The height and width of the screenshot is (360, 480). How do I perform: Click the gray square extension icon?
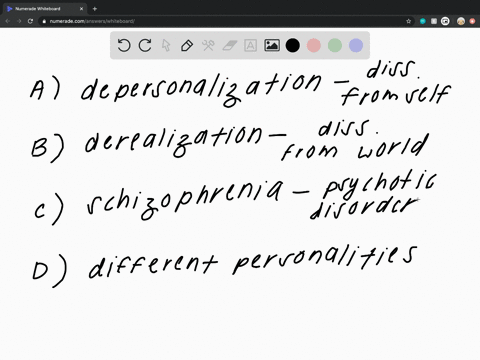[434, 21]
